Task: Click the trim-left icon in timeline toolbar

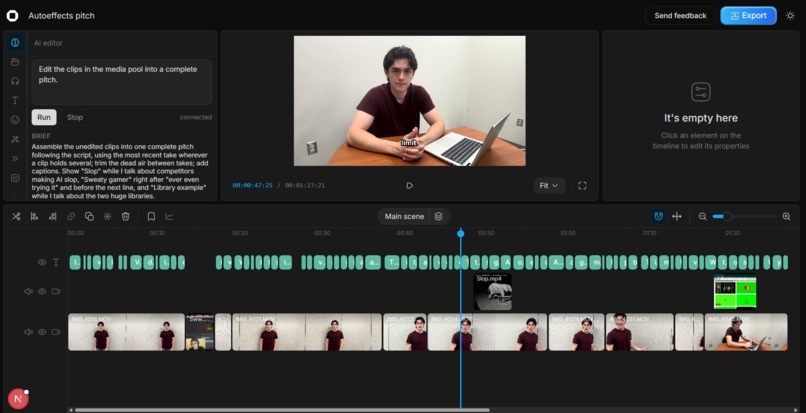Action: [34, 217]
